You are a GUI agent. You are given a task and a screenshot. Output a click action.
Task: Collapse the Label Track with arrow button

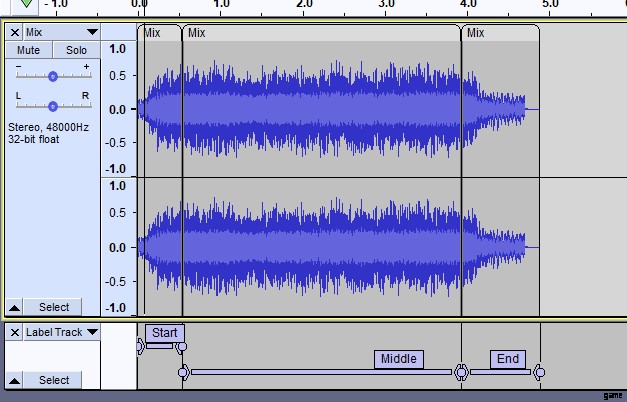(15, 380)
